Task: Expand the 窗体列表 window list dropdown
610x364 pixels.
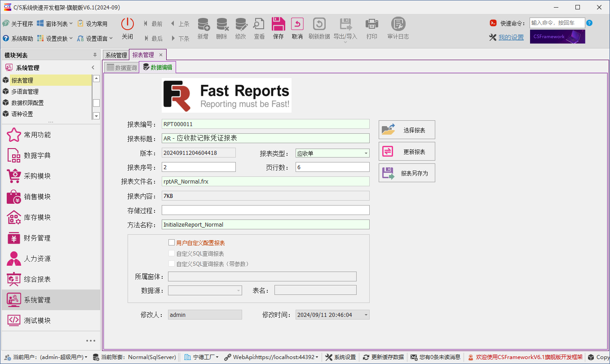Action: (54, 24)
